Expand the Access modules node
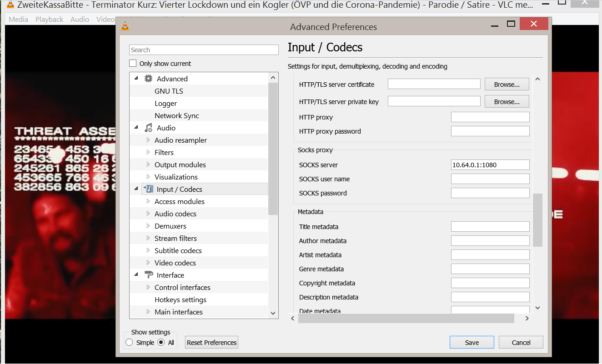This screenshot has height=364, width=602. (148, 201)
